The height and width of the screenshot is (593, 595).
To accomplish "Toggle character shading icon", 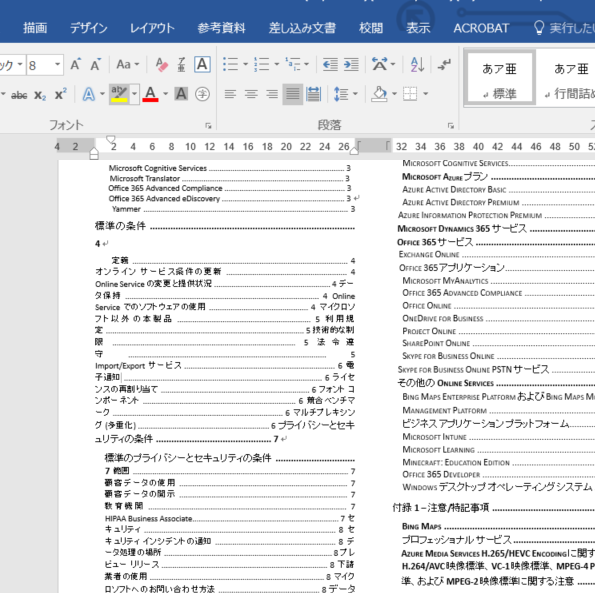I will tap(181, 94).
